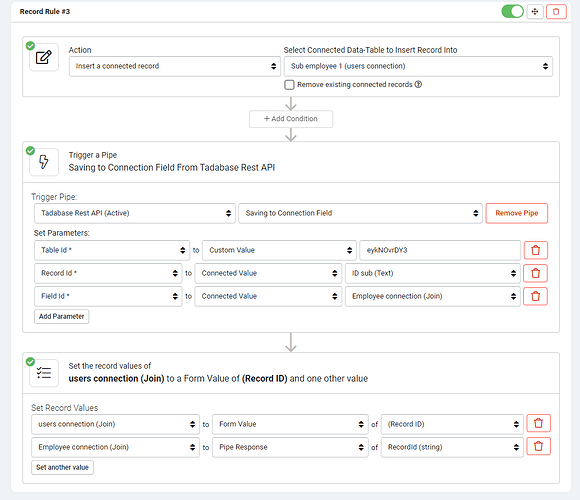Open the Pipe Response value type dropdown

pos(290,447)
